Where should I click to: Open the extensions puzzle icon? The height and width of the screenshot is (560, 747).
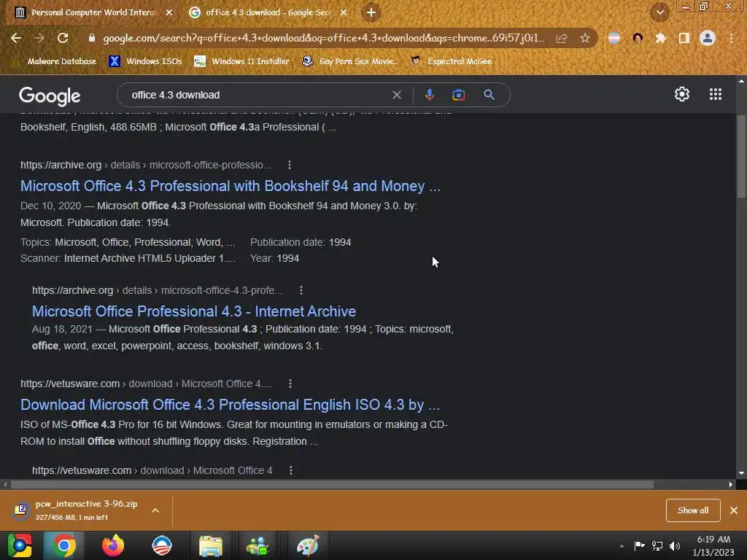(x=660, y=38)
